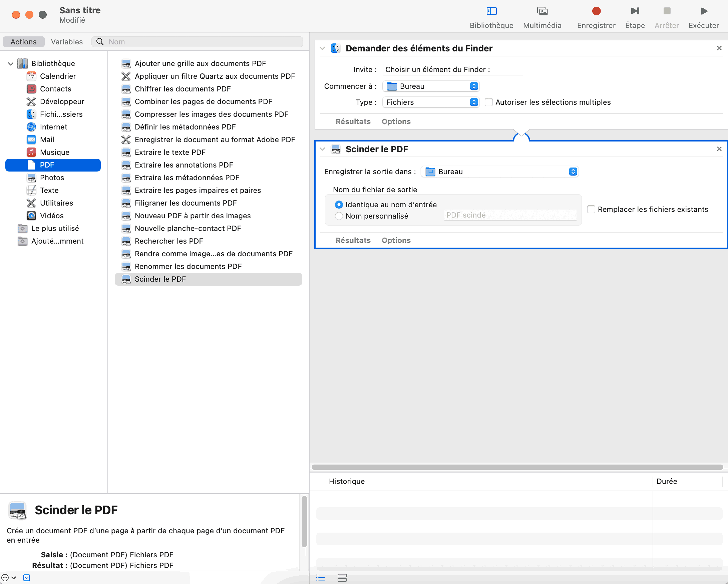The width and height of the screenshot is (728, 584).
Task: Select the PDF category
Action: 53,165
